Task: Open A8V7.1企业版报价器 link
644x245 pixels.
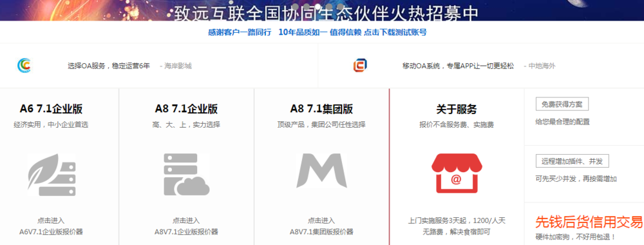Action: pos(186,231)
